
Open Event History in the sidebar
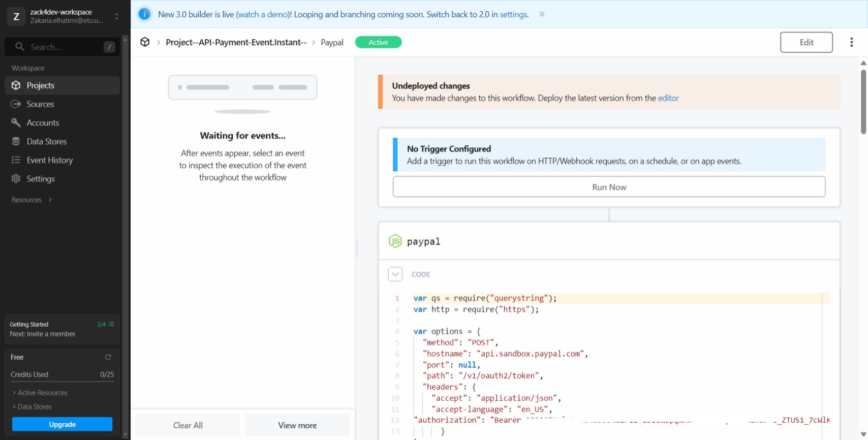pyautogui.click(x=63, y=160)
